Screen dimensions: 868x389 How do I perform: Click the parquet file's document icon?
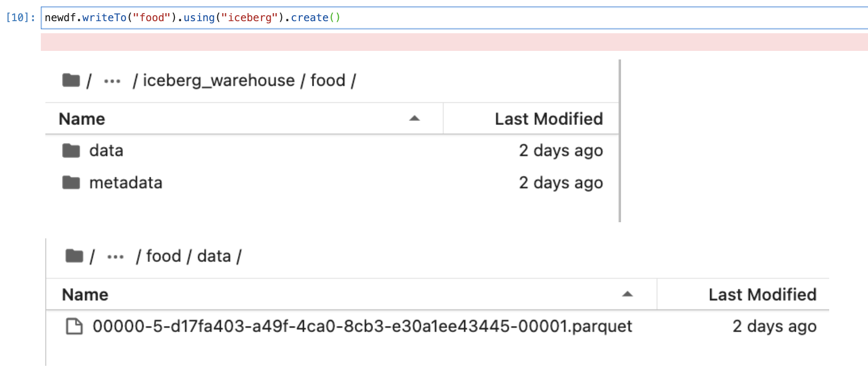click(x=75, y=327)
